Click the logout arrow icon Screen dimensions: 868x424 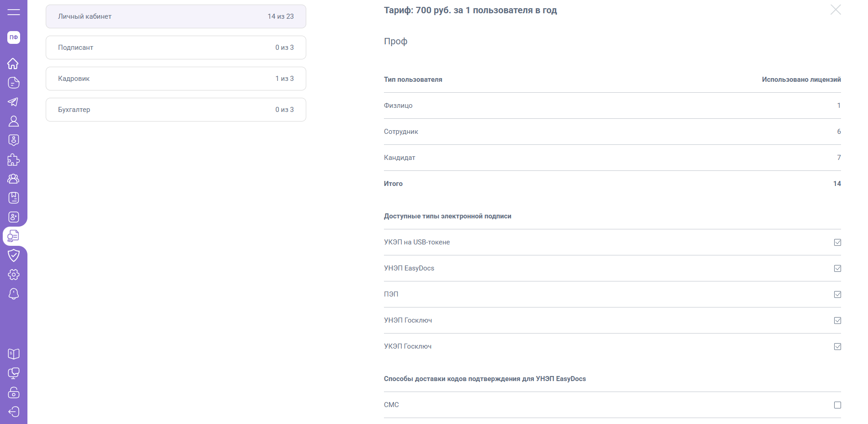[13, 412]
